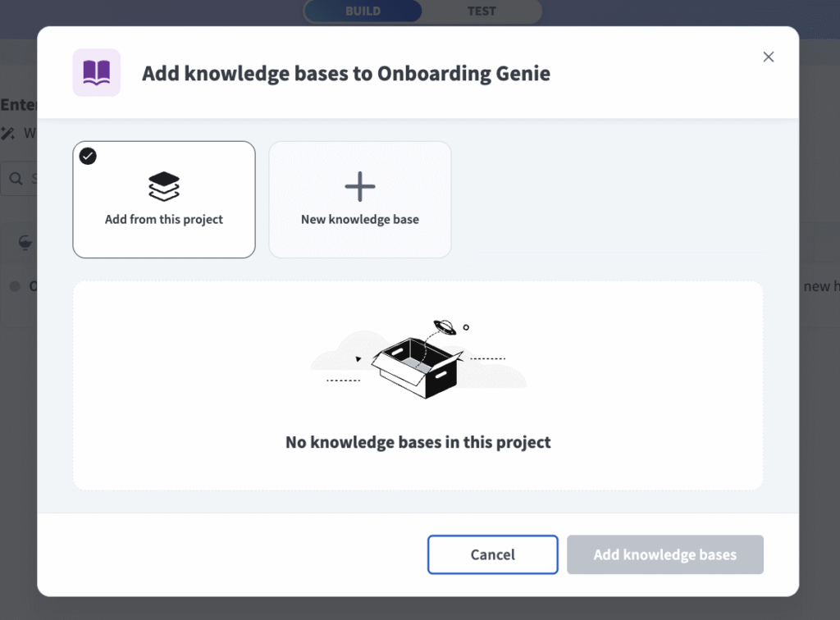Click the cut-off 'new h' text at right

tap(819, 286)
